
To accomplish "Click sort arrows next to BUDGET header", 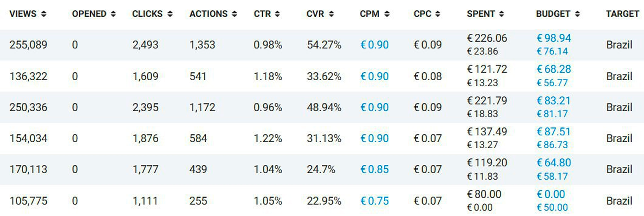I will [577, 14].
